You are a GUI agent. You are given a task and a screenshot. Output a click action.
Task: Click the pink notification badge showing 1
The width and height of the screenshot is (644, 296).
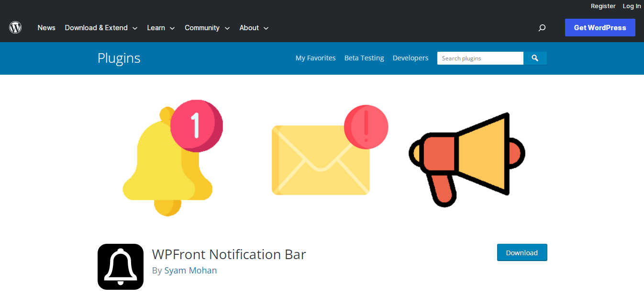[x=196, y=125]
